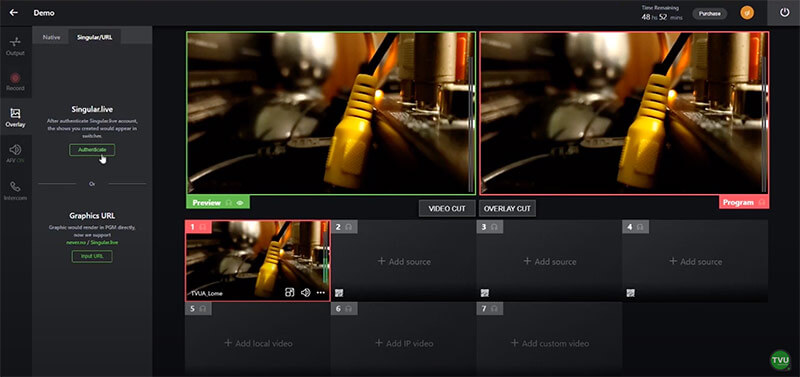
Task: Open more options on TVUA_Lome source
Action: pyautogui.click(x=320, y=293)
